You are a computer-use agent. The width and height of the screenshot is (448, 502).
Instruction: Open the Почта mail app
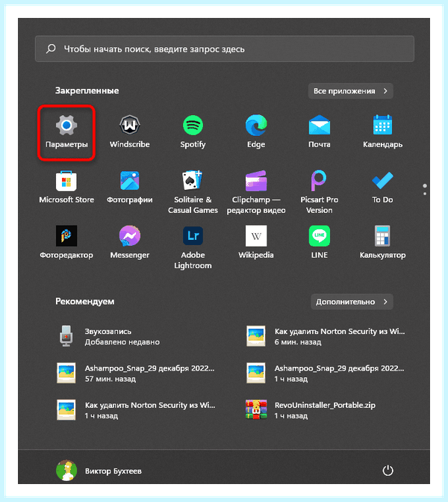tap(320, 132)
